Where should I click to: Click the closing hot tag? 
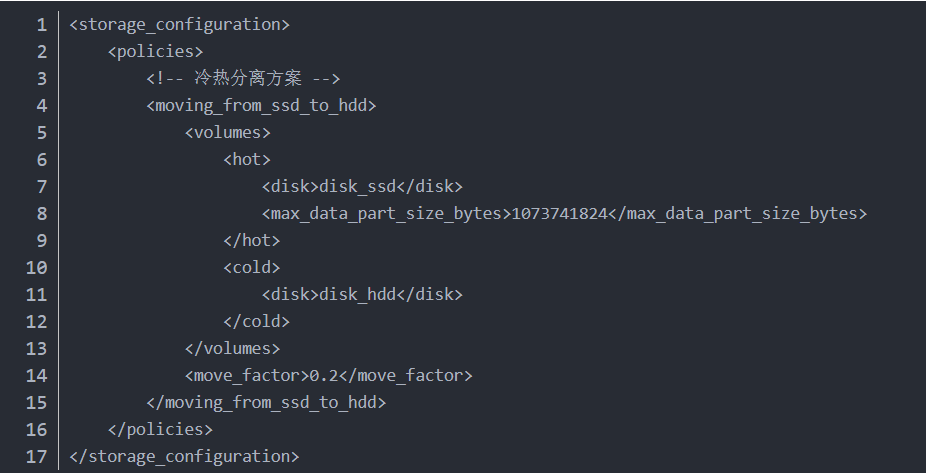pos(252,240)
